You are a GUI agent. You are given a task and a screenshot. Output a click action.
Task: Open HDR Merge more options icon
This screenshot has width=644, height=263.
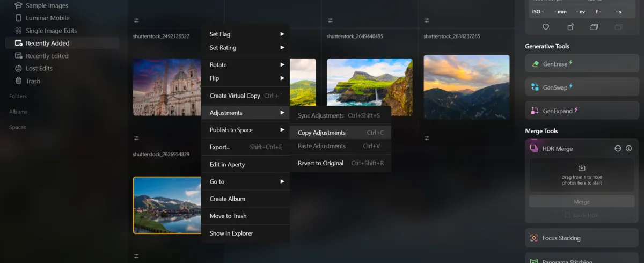[618, 149]
